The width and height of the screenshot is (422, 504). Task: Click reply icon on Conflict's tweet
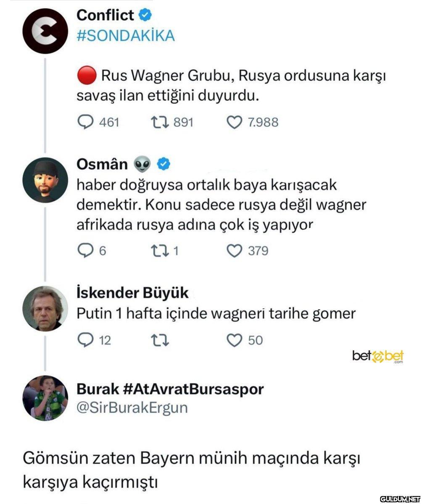point(86,122)
